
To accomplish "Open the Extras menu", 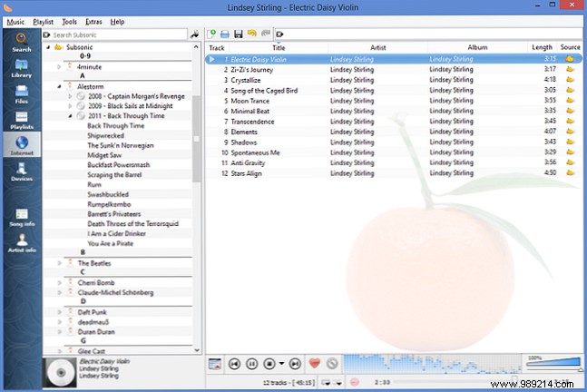I will click(93, 22).
